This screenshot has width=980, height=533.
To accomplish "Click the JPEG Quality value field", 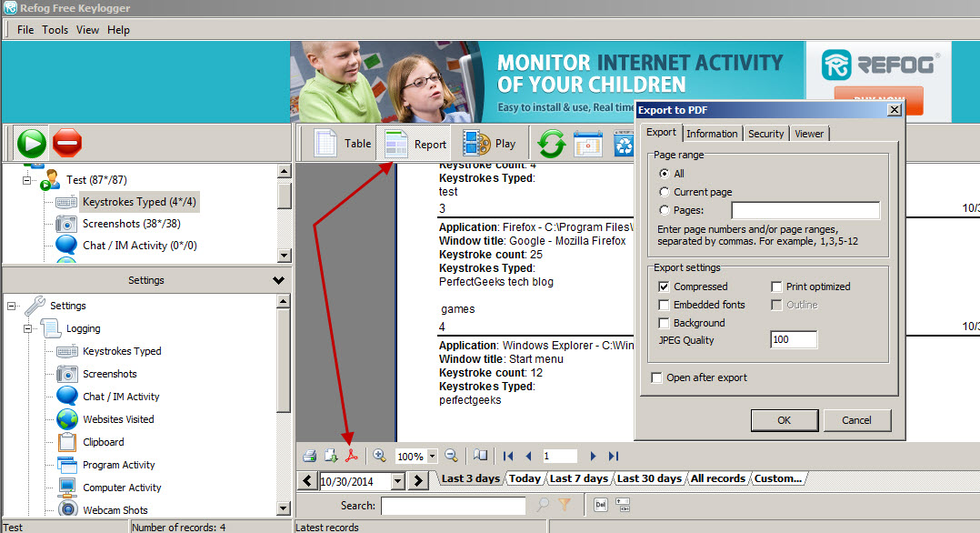I will pyautogui.click(x=794, y=339).
